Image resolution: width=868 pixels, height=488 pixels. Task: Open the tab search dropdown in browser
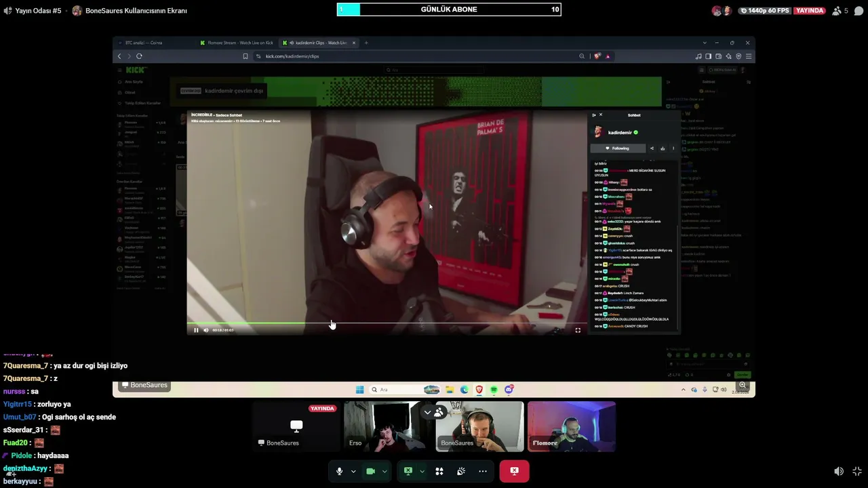click(x=705, y=43)
